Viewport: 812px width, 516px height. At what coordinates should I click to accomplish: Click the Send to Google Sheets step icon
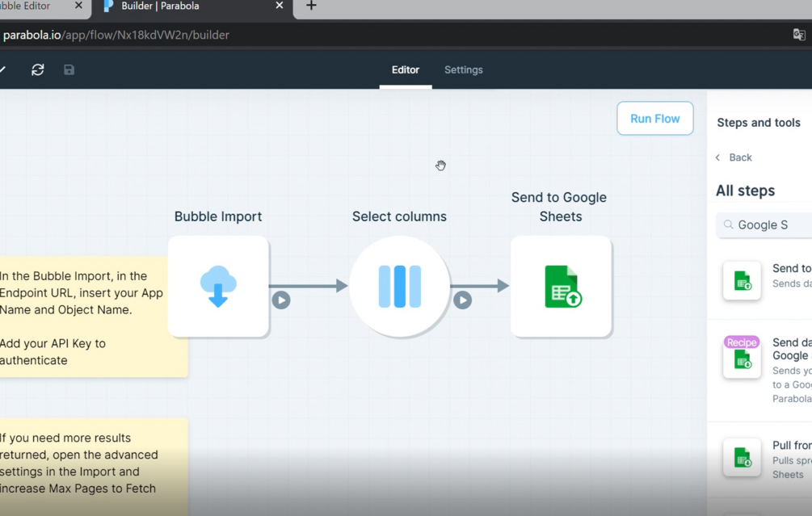click(561, 286)
